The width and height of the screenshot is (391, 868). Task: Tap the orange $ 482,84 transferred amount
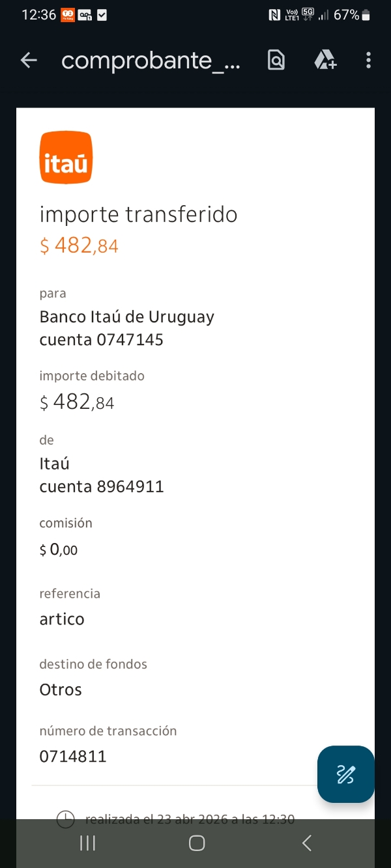pos(79,245)
